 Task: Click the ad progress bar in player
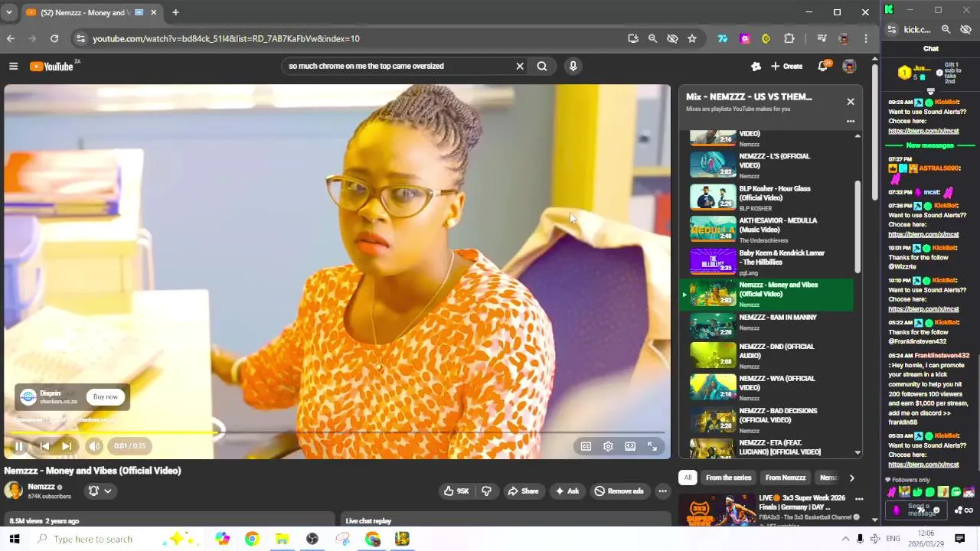point(337,432)
